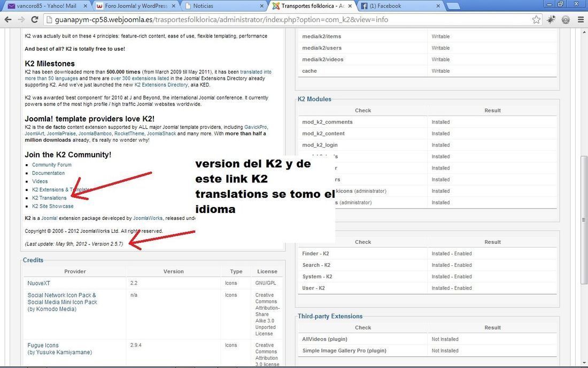Click the mod_k2_content row
This screenshot has height=368, width=588.
point(427,134)
